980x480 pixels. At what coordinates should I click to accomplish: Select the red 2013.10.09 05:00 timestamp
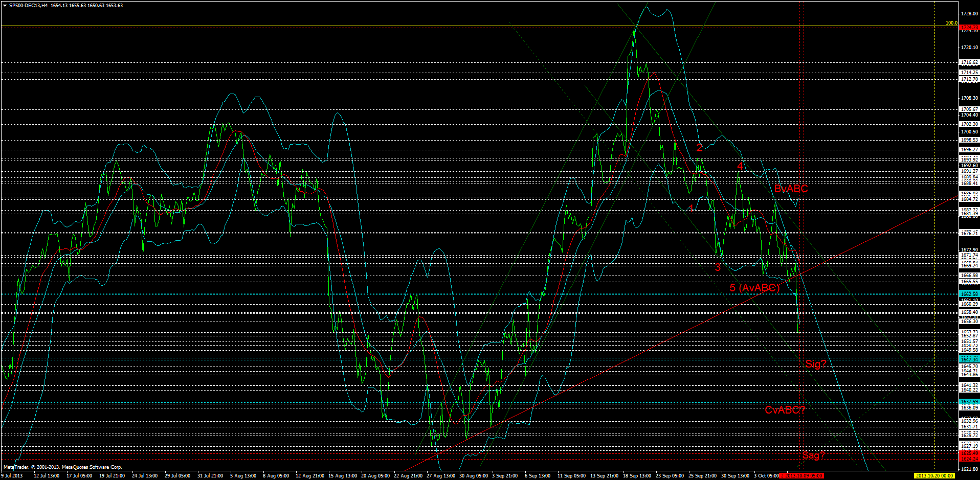click(800, 475)
